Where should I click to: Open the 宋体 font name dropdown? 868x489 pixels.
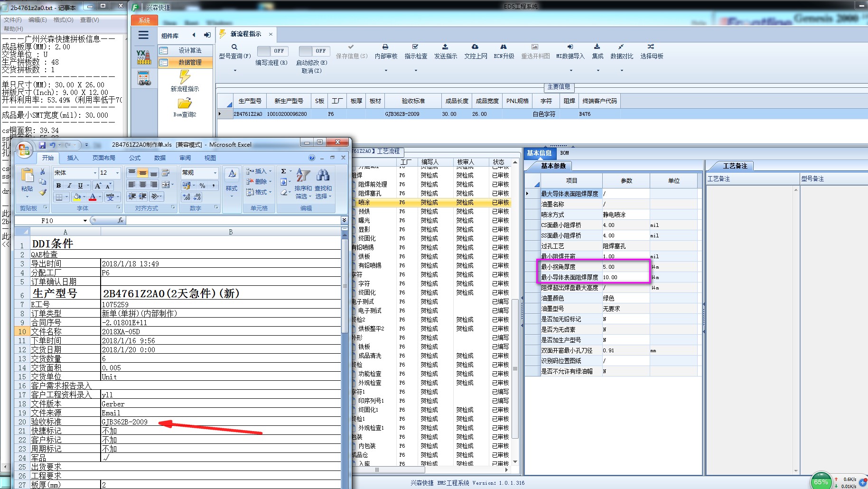coord(95,173)
